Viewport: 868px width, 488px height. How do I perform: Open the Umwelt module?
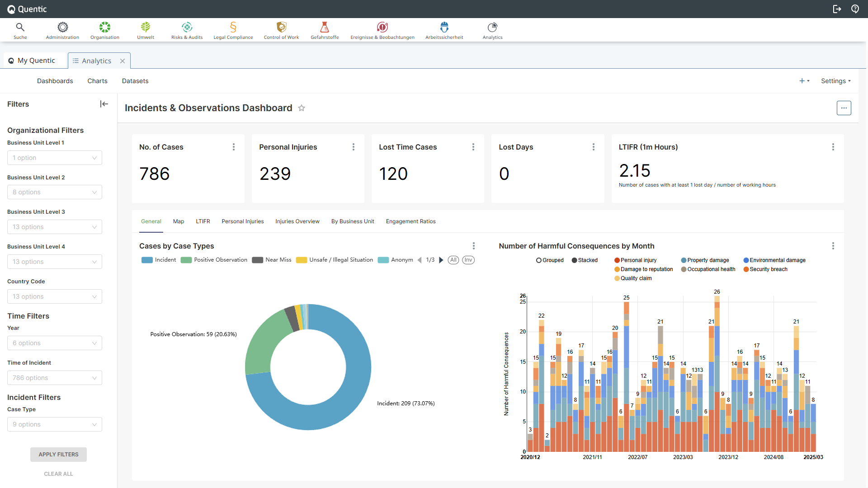[146, 30]
